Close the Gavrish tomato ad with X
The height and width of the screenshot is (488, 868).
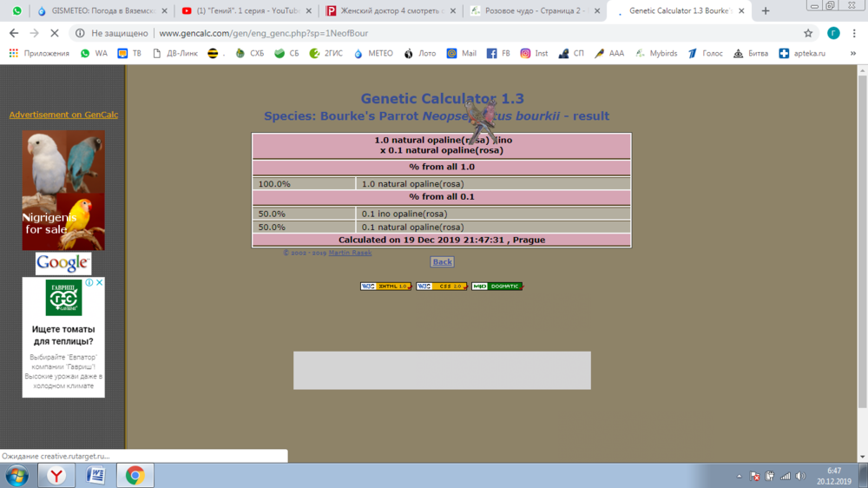(100, 282)
